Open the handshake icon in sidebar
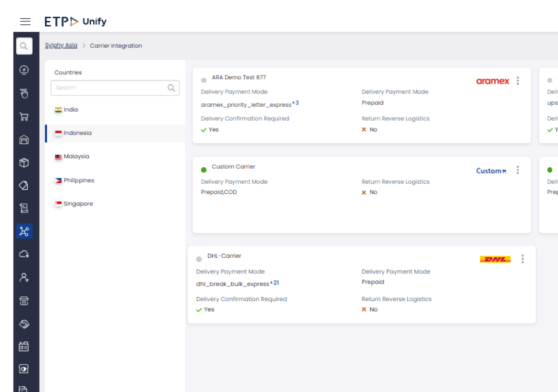Image resolution: width=558 pixels, height=392 pixels. tap(24, 324)
